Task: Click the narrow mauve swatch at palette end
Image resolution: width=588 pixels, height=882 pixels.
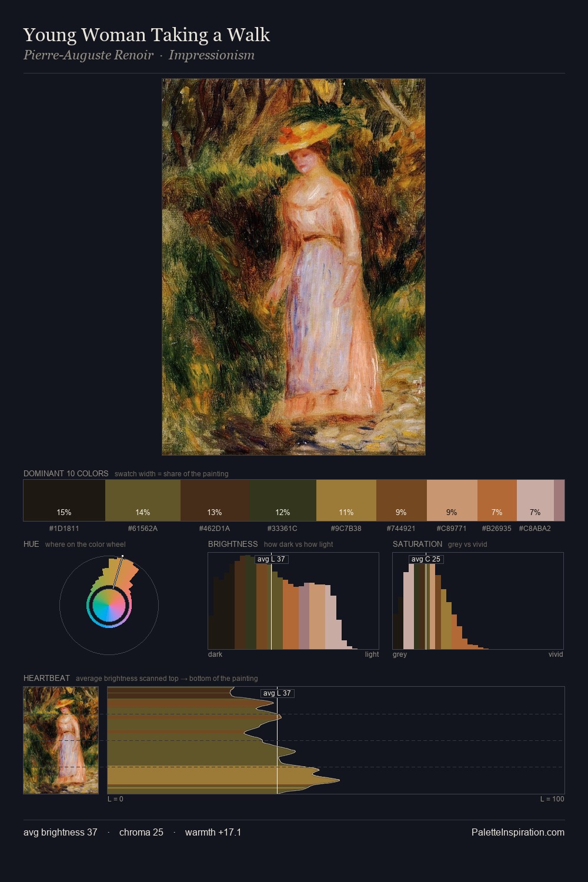Action: click(x=559, y=500)
